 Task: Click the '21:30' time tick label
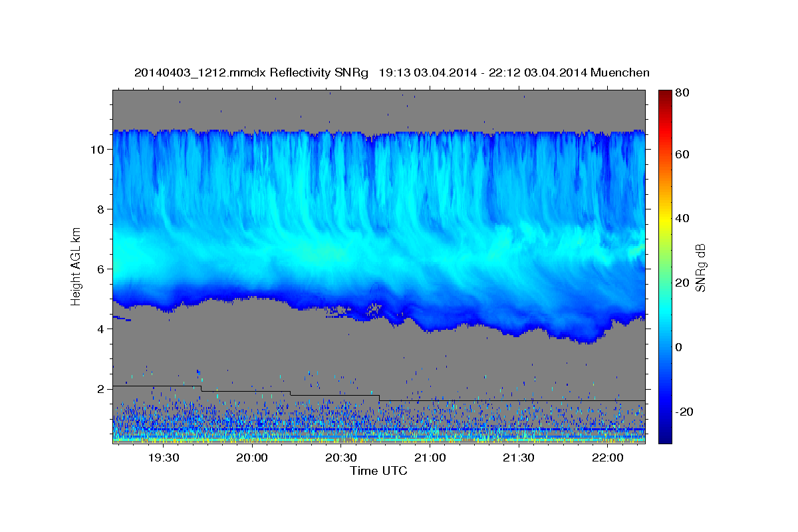[x=519, y=458]
